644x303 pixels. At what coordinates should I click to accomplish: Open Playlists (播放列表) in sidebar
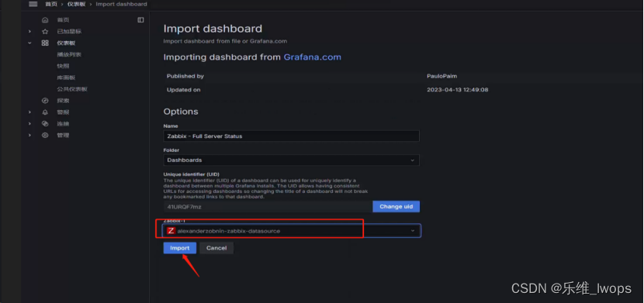69,54
